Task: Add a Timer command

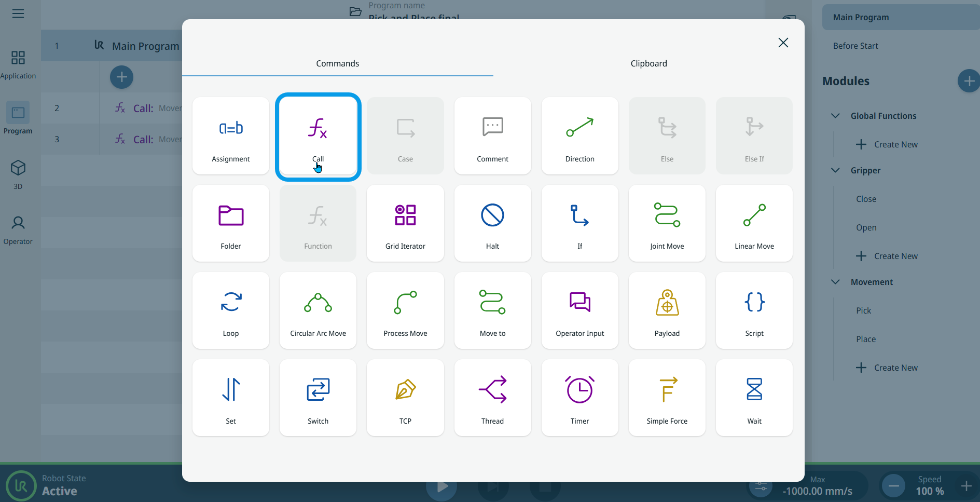Action: (x=579, y=398)
